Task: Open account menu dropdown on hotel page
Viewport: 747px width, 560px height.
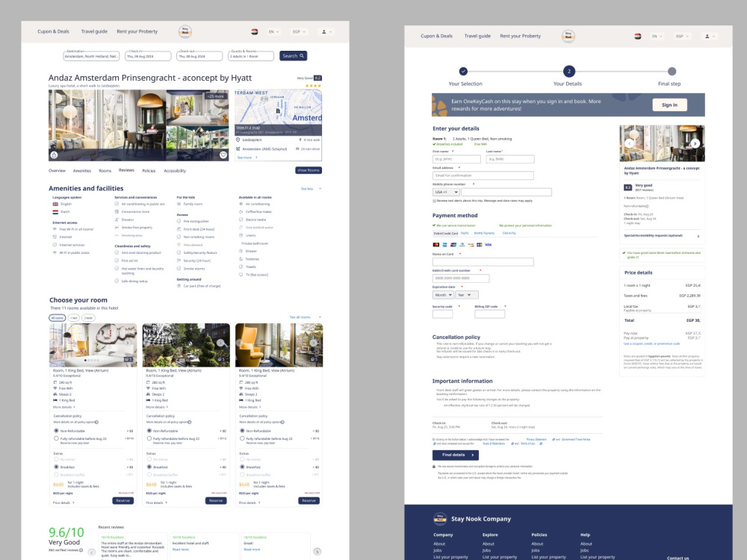Action: tap(327, 32)
